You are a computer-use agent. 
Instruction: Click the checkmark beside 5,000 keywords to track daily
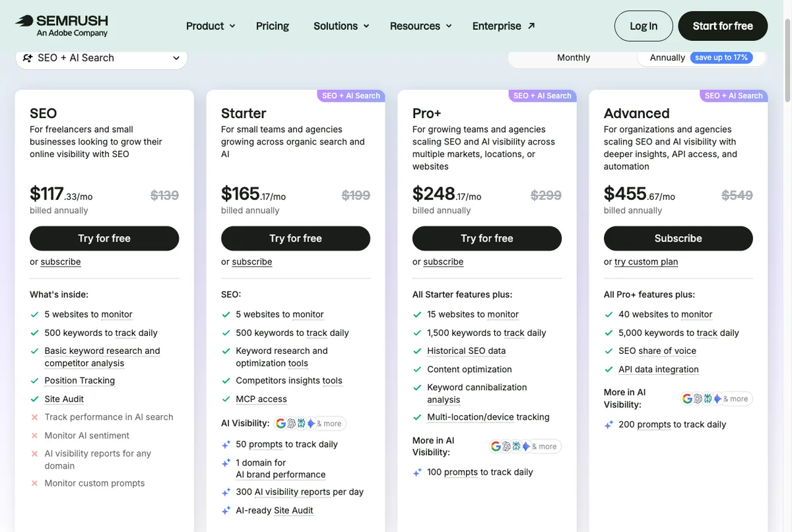pyautogui.click(x=609, y=333)
